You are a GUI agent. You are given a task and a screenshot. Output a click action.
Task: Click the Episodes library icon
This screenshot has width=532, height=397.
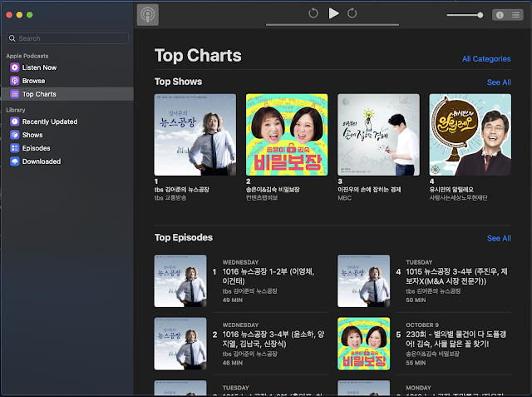pyautogui.click(x=15, y=147)
